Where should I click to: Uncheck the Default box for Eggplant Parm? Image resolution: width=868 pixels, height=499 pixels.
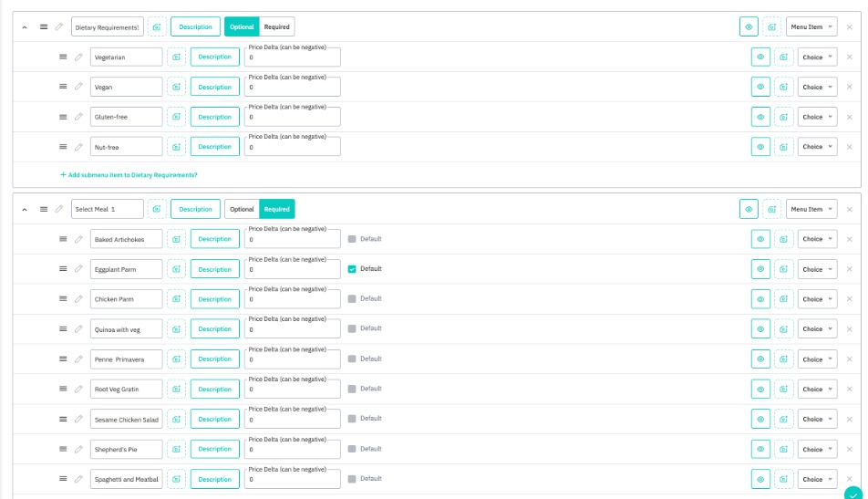352,269
